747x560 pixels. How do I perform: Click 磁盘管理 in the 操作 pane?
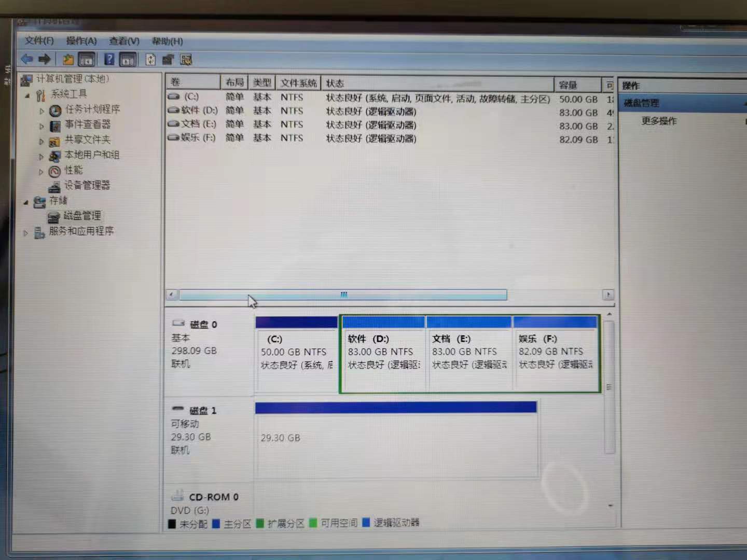click(642, 103)
